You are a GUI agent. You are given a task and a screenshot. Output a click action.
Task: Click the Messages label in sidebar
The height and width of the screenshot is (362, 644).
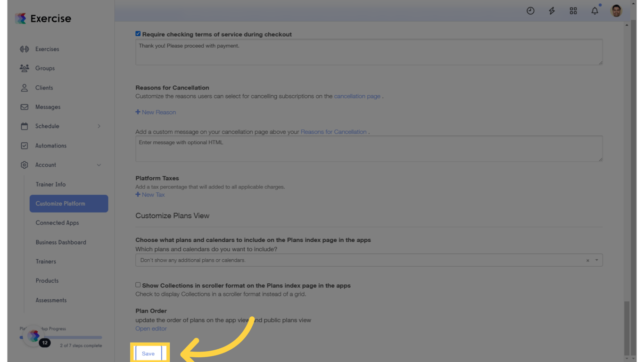coord(48,107)
